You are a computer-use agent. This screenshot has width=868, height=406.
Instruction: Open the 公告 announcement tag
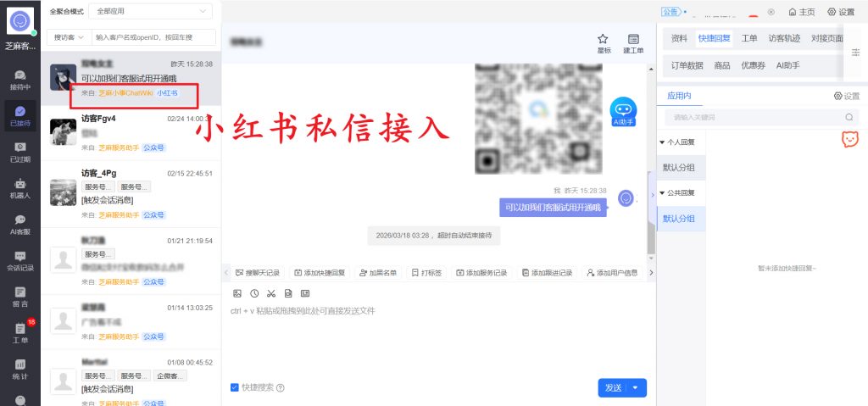pyautogui.click(x=670, y=12)
